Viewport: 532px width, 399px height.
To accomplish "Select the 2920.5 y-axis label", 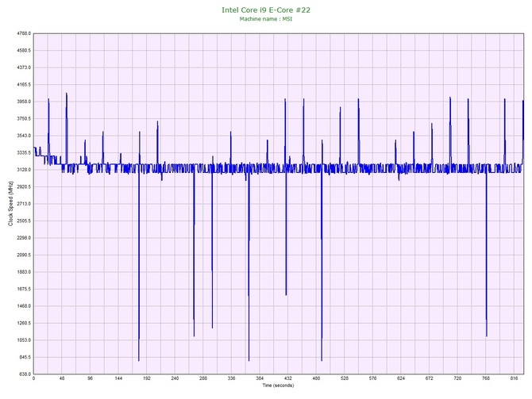I will 24,186.
